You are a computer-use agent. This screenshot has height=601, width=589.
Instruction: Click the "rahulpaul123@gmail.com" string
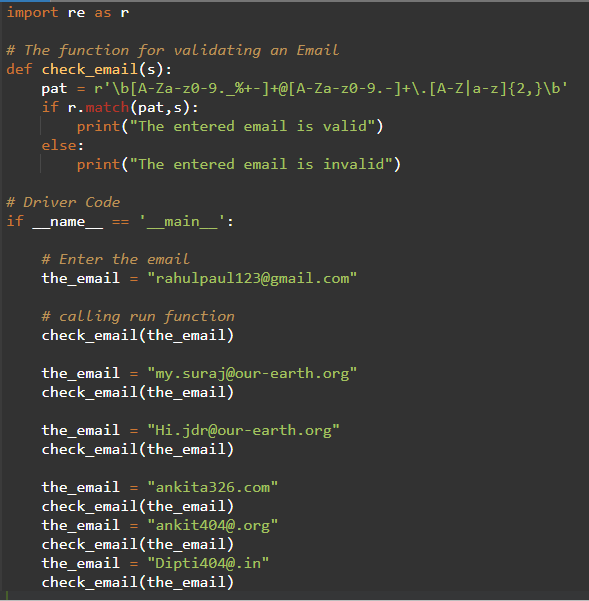(252, 278)
